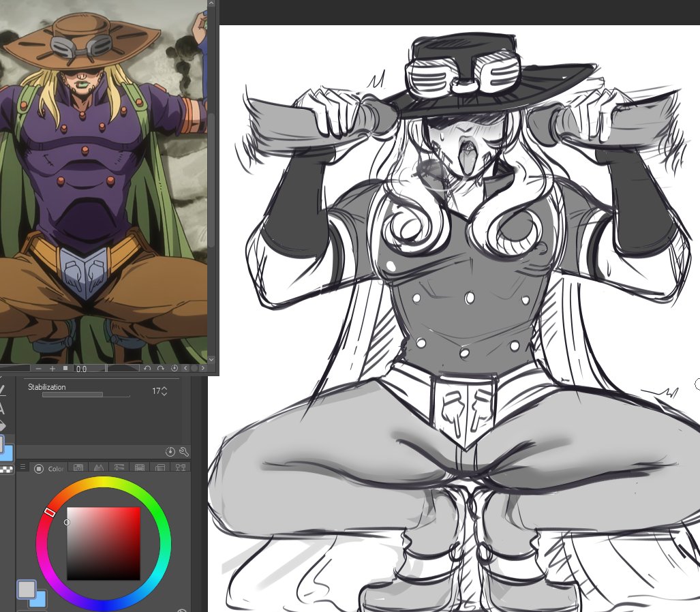Select the gray main color below the wheel
Image resolution: width=700 pixels, height=612 pixels.
click(27, 590)
